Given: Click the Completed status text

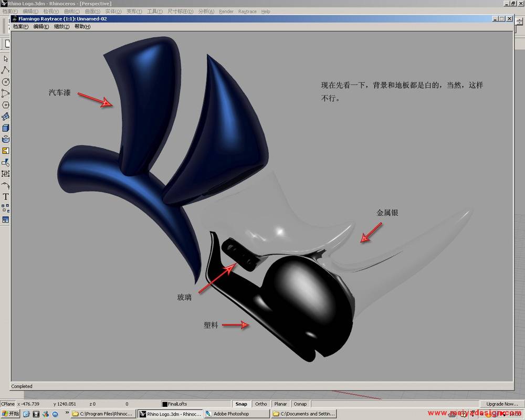Looking at the screenshot, I should coord(22,386).
